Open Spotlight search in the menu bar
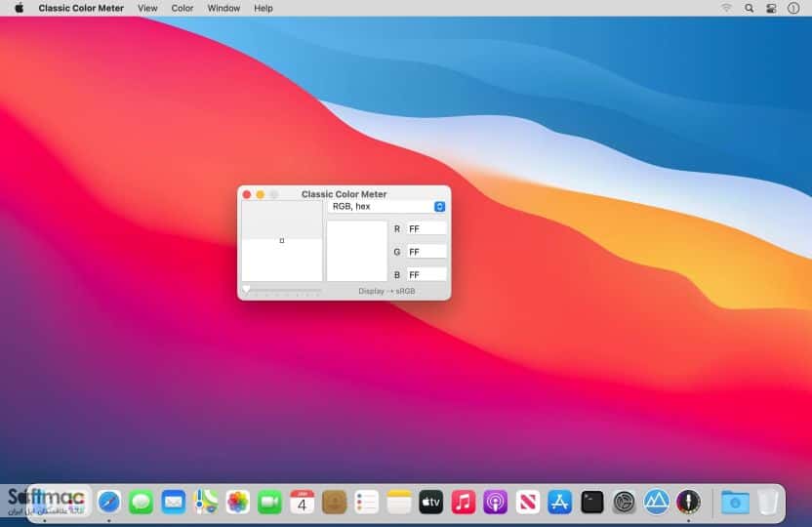The height and width of the screenshot is (527, 812). point(749,8)
